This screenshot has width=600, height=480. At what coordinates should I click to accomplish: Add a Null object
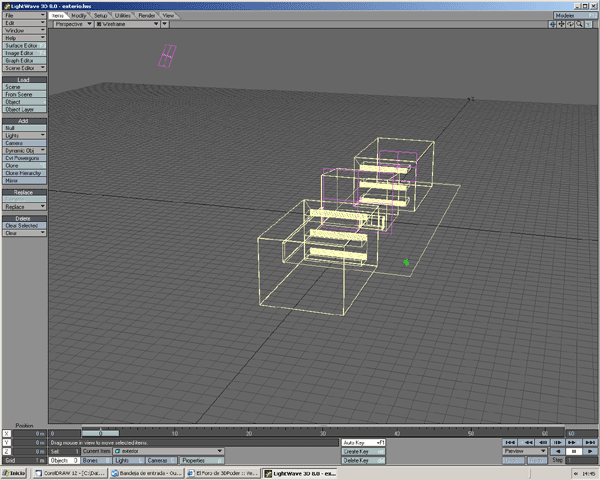(x=24, y=128)
